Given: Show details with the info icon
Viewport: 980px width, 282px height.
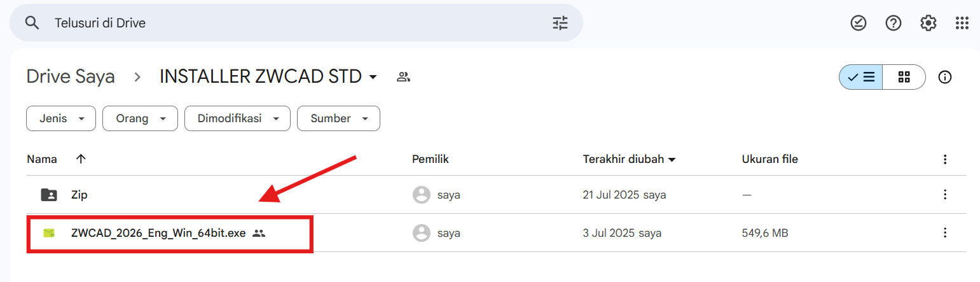Looking at the screenshot, I should tap(945, 78).
